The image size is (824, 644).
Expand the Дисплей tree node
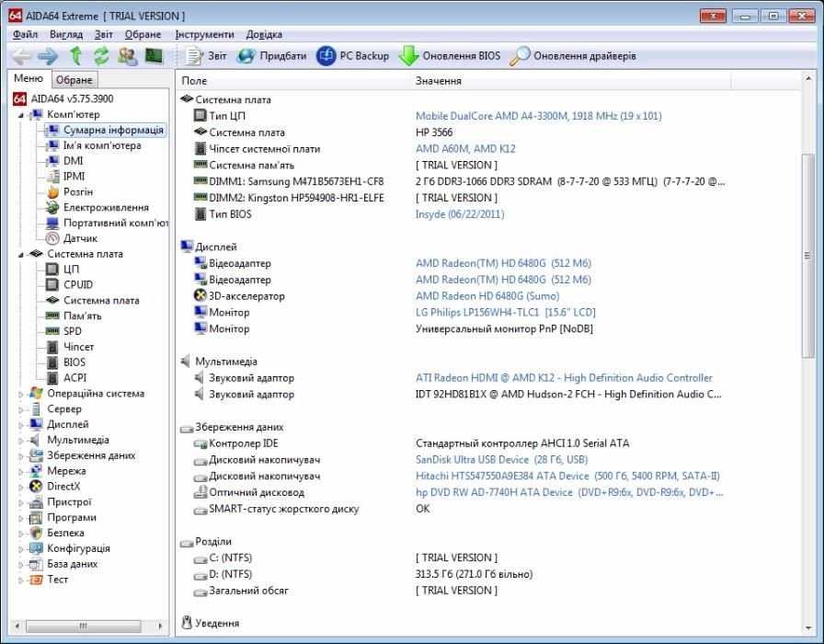click(x=21, y=425)
